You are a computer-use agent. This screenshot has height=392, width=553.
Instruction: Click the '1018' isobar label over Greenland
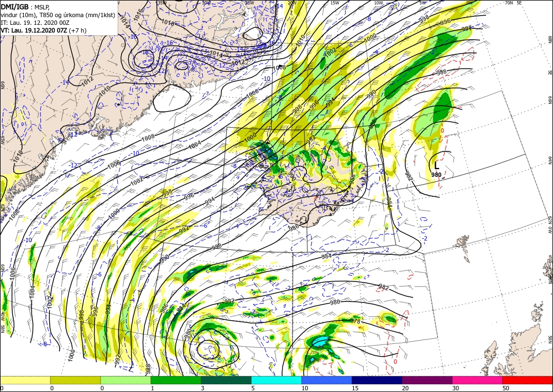coord(168,23)
